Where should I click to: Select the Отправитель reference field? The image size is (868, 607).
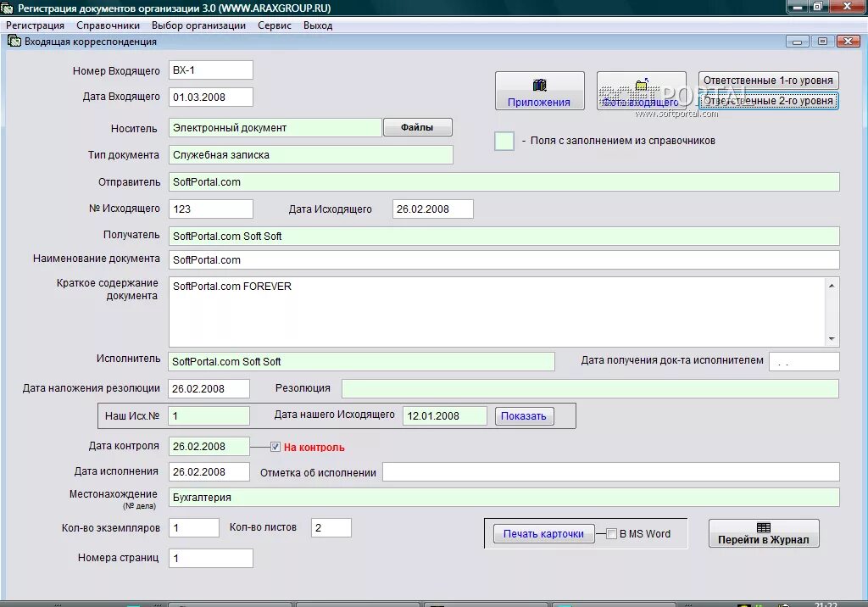[504, 181]
